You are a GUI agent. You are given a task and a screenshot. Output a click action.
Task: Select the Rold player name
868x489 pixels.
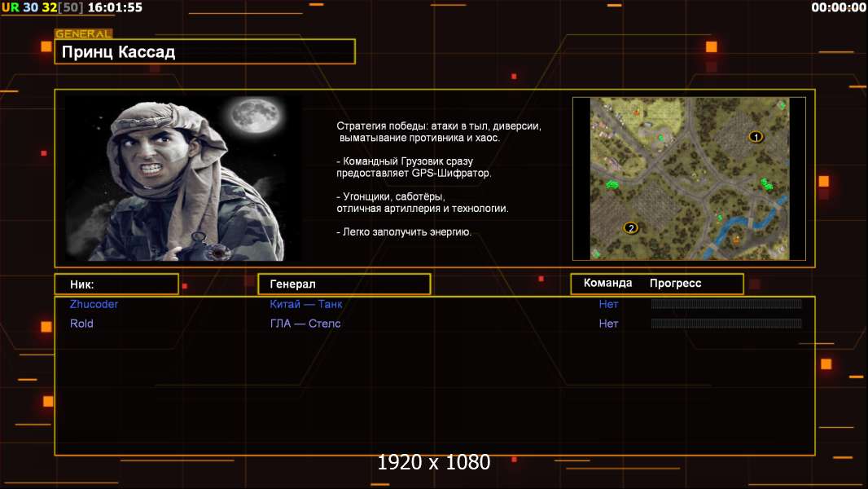click(81, 324)
